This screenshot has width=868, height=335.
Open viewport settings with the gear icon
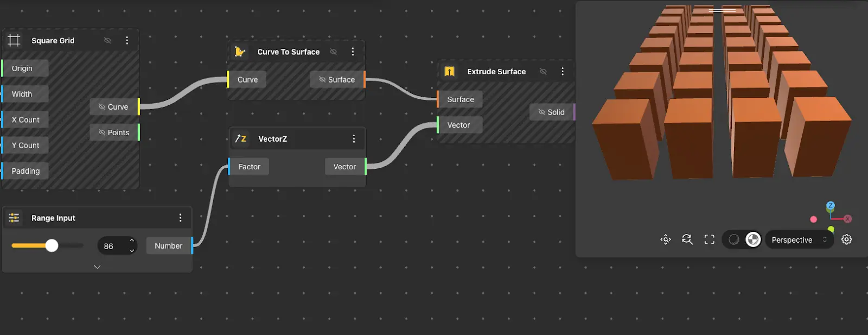point(846,239)
